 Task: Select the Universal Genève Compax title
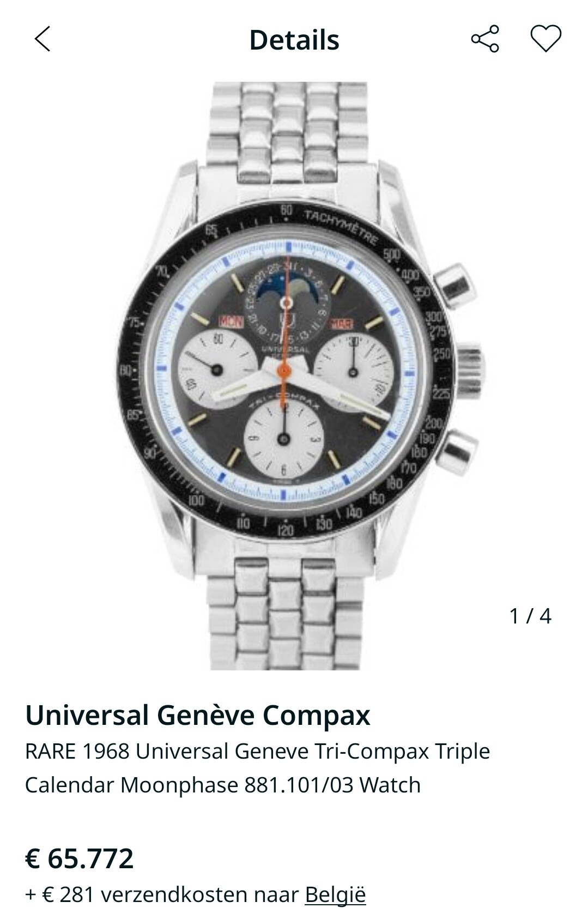pyautogui.click(x=198, y=715)
